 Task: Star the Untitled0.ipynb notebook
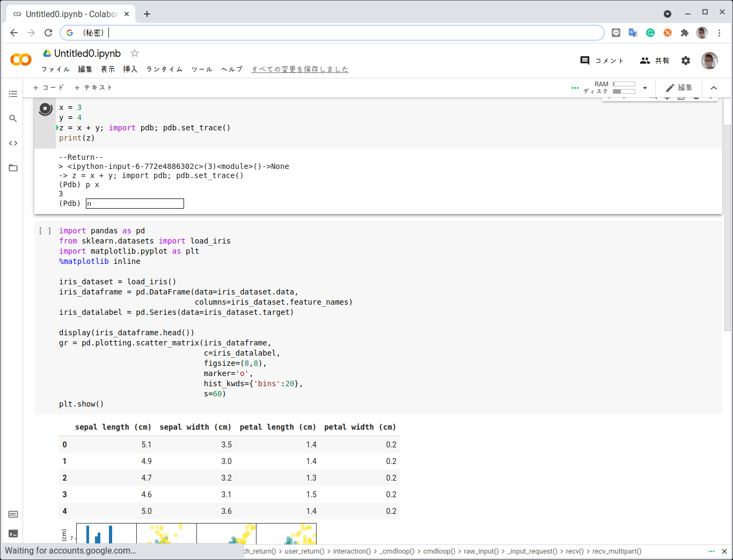pos(134,53)
